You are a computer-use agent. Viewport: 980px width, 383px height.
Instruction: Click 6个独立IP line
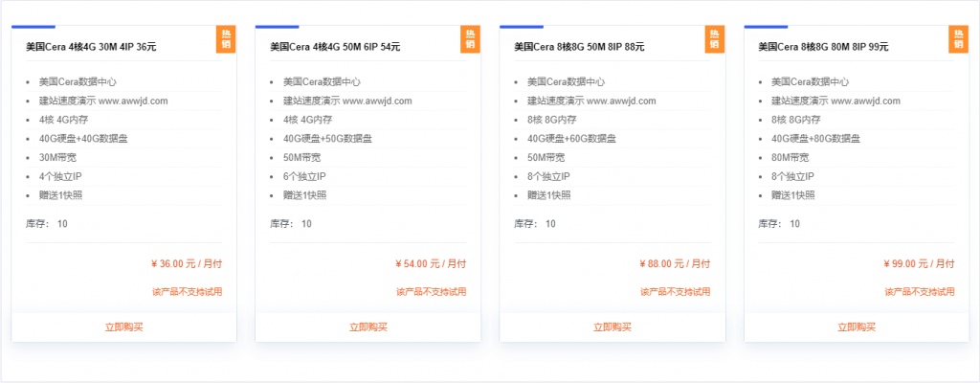(x=304, y=176)
